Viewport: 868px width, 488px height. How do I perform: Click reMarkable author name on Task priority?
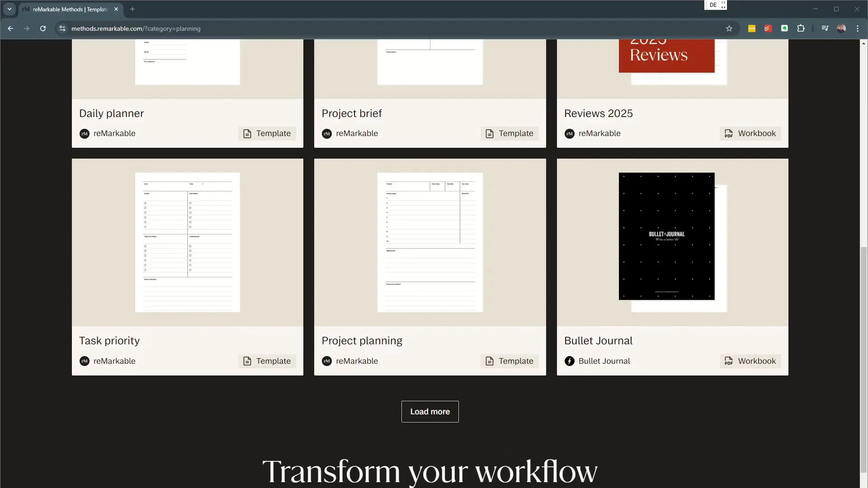point(114,361)
